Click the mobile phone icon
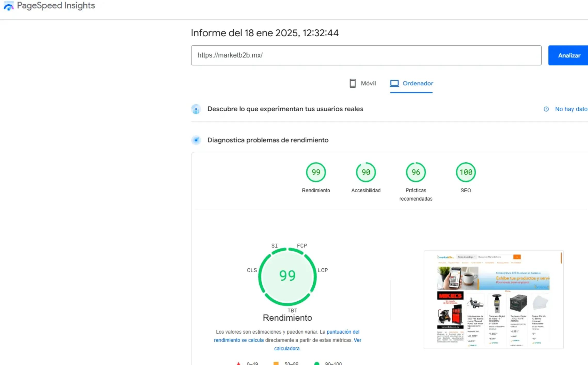 tap(352, 83)
